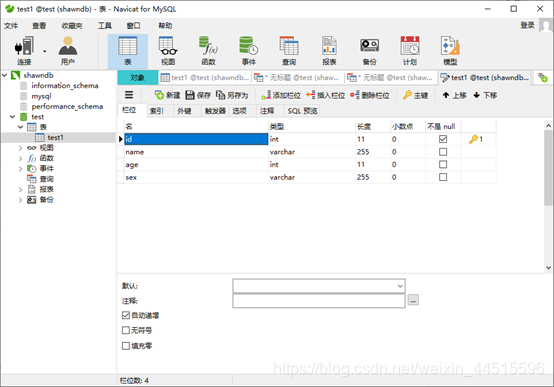Click the 注释 (Comment) input field

coord(319,301)
